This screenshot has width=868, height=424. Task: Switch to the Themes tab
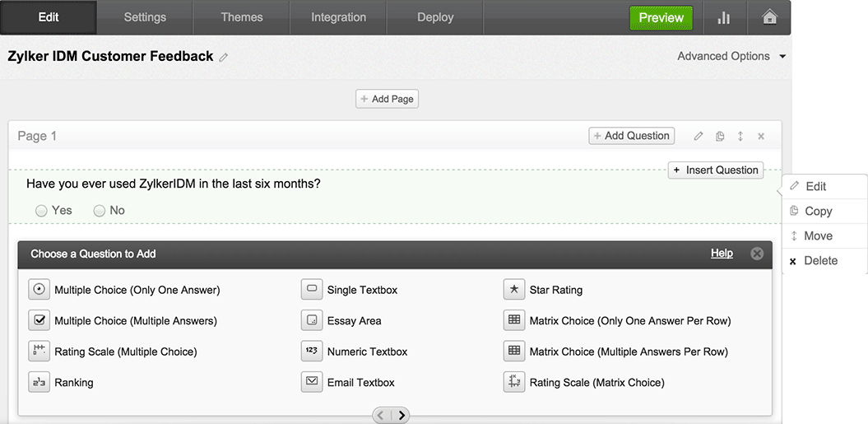[x=241, y=17]
